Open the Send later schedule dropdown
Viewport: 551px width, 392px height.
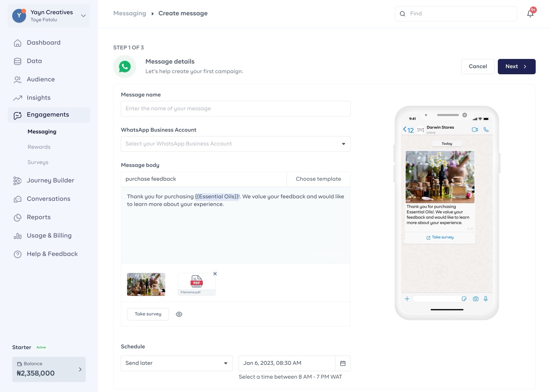point(177,363)
